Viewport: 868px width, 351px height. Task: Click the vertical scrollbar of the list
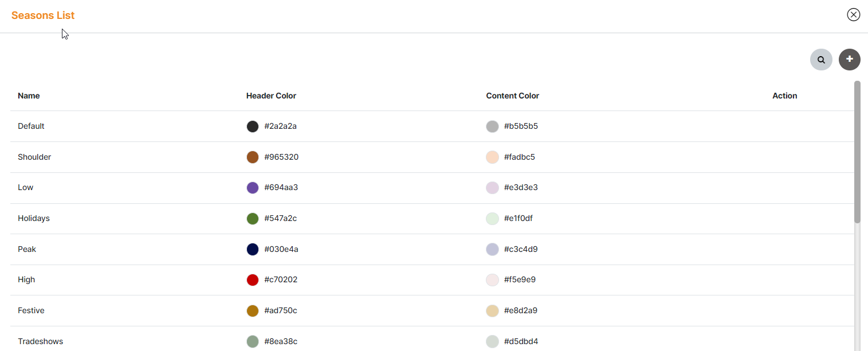tap(857, 152)
